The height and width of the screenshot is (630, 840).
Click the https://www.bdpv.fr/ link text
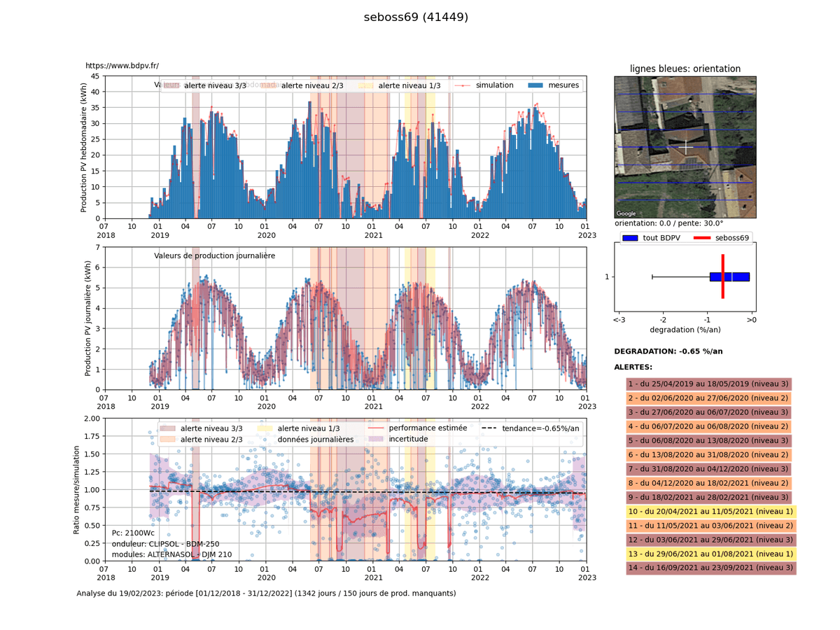[122, 66]
